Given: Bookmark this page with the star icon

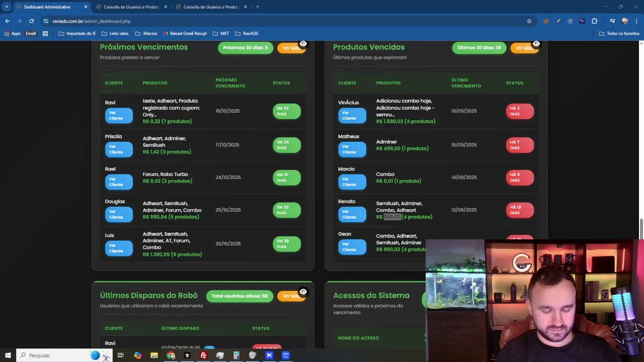Looking at the screenshot, I should (529, 21).
